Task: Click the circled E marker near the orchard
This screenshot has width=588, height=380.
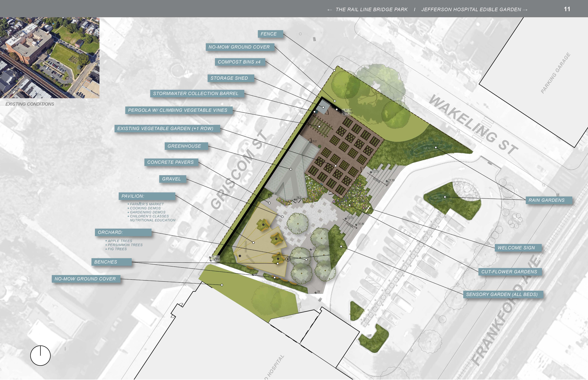Action: 288,259
